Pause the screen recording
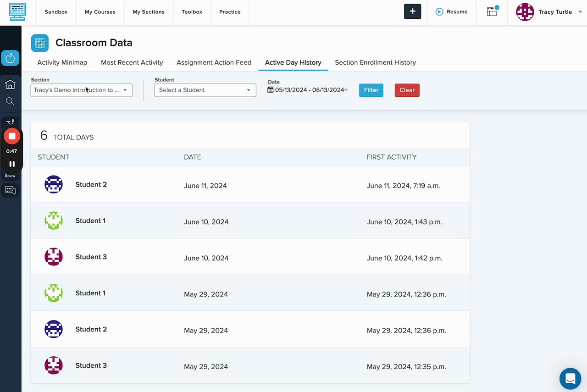The width and height of the screenshot is (587, 392). click(x=12, y=164)
